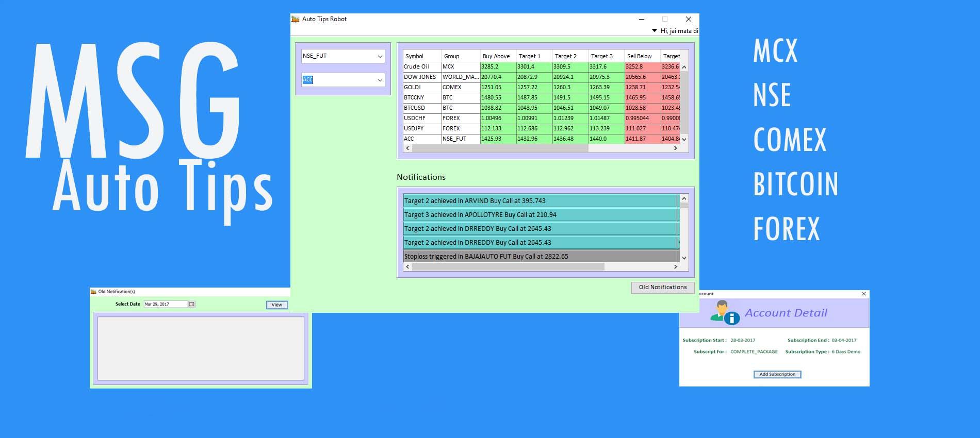
Task: Select the DOW JONES row symbol
Action: click(x=422, y=77)
